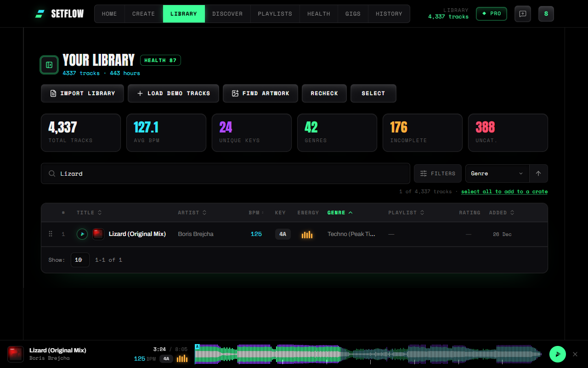Image resolution: width=588 pixels, height=368 pixels.
Task: Click the green play button in player bar
Action: (558, 354)
